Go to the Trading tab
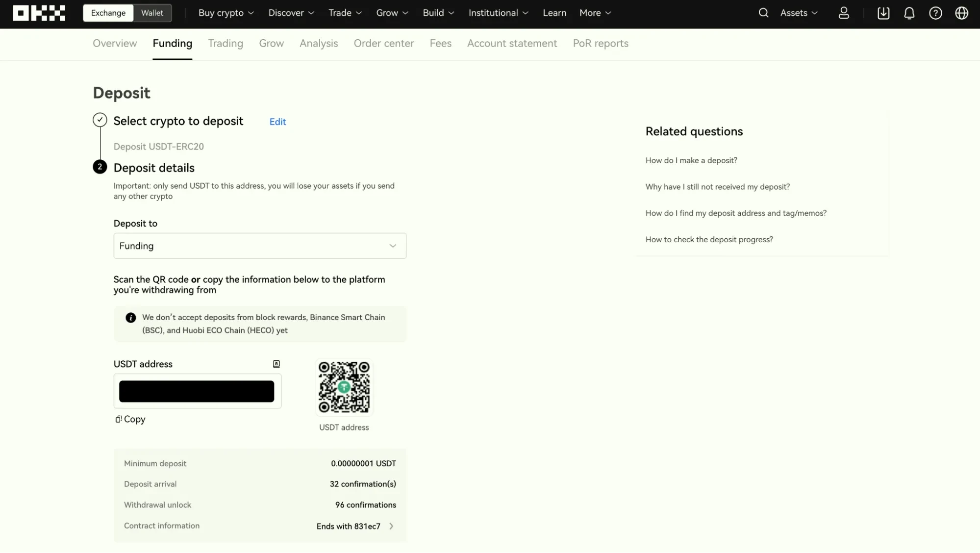The image size is (980, 553). [x=226, y=44]
